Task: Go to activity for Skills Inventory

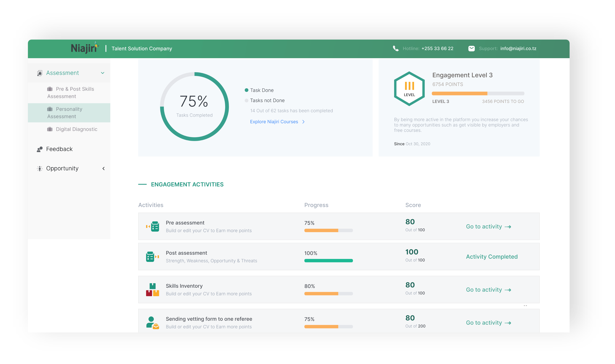Action: click(488, 290)
